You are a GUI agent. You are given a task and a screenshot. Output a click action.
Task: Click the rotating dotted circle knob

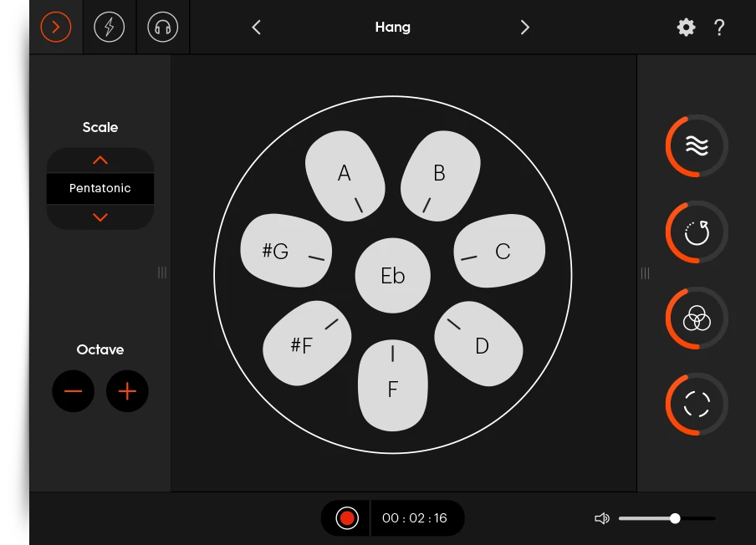[697, 232]
